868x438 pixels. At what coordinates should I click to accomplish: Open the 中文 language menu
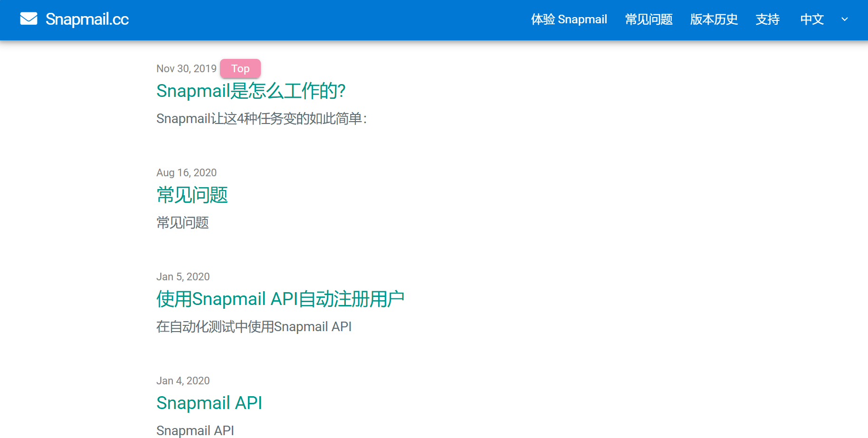point(812,19)
